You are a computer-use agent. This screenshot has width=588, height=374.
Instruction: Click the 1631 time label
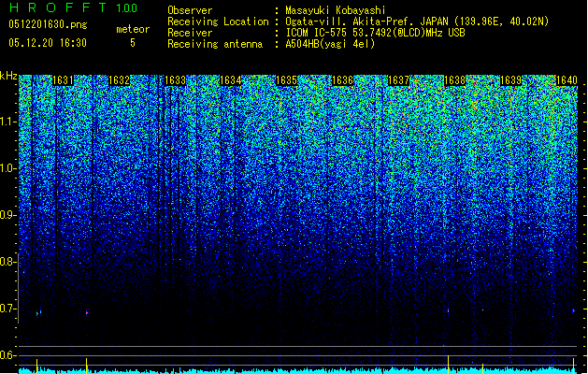pos(63,80)
